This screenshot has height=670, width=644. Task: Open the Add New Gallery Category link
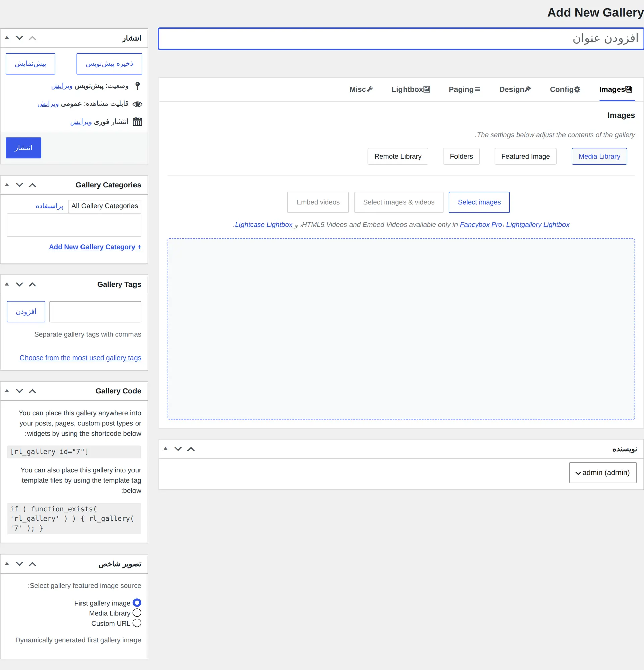95,247
